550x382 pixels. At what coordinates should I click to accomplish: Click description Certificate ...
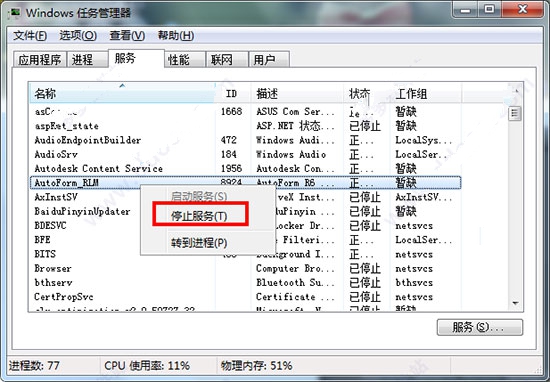click(295, 297)
